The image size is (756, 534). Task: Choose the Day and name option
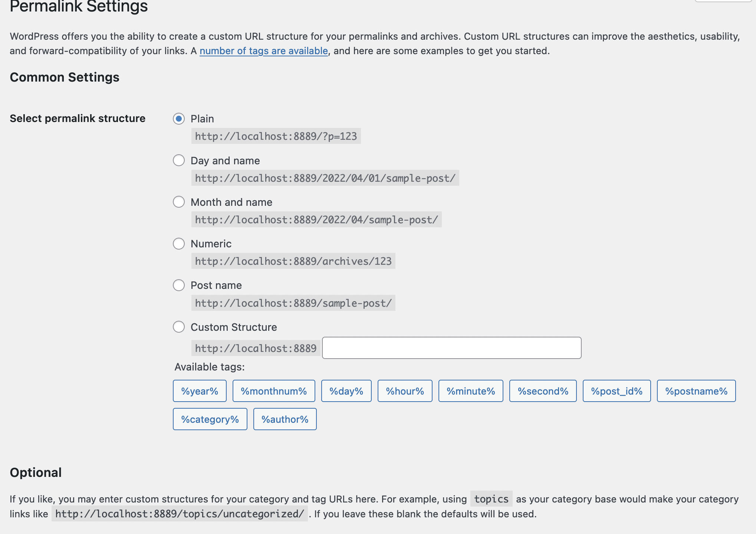tap(179, 160)
